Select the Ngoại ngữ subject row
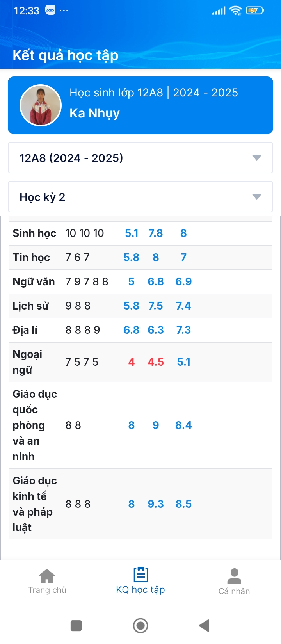This screenshot has width=281, height=644. tap(140, 362)
